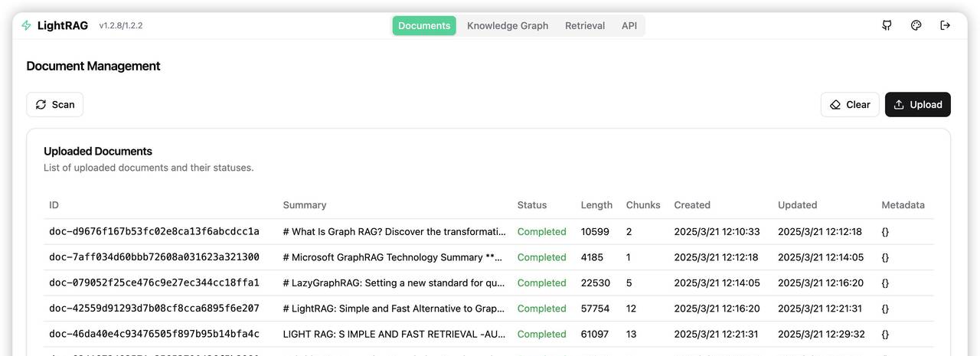
Task: Click the LightRAG lightning bolt logo
Action: coord(27,25)
